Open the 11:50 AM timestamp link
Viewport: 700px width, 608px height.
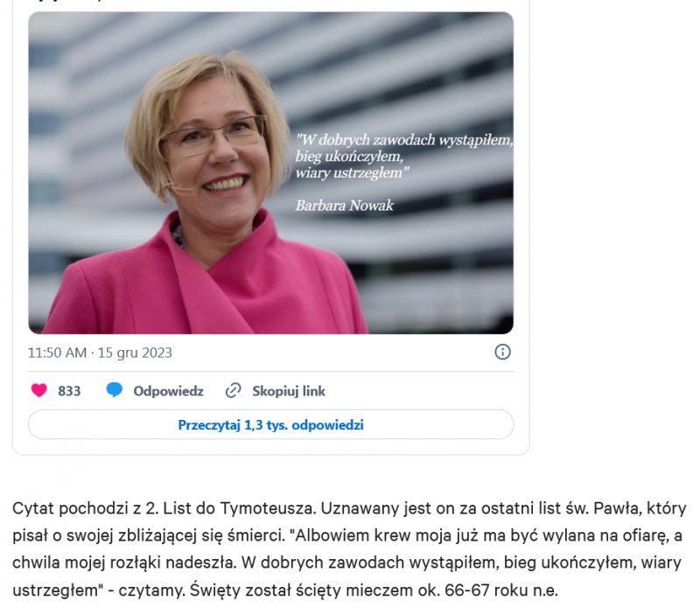pos(57,353)
